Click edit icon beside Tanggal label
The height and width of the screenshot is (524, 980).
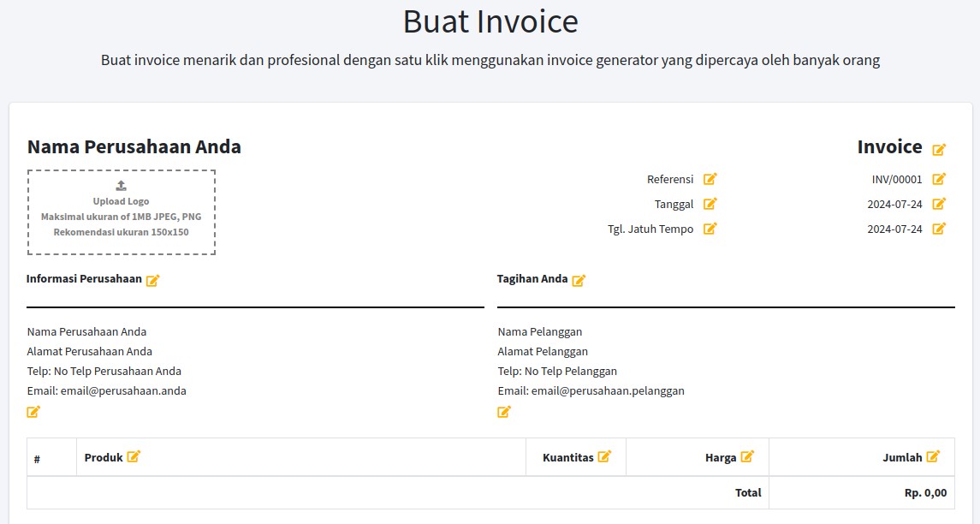coord(710,204)
